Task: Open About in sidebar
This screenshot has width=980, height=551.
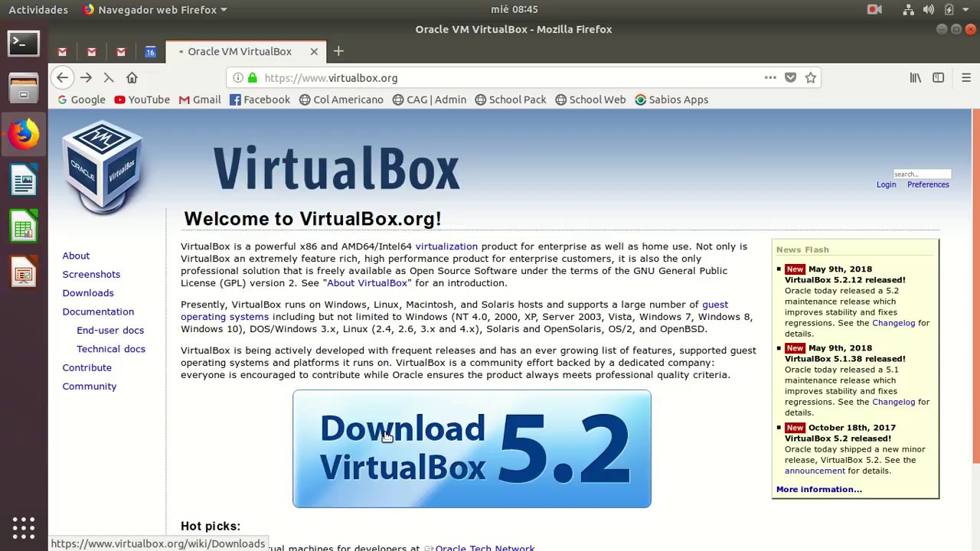Action: [76, 256]
